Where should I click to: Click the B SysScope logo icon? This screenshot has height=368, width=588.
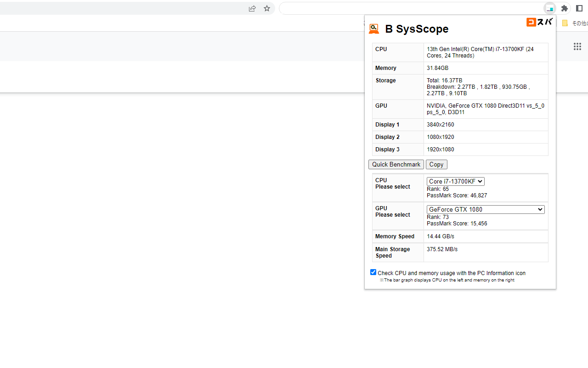pyautogui.click(x=374, y=29)
